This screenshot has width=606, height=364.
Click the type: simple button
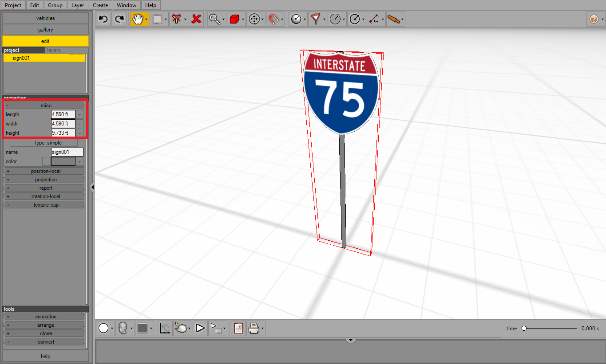click(44, 143)
